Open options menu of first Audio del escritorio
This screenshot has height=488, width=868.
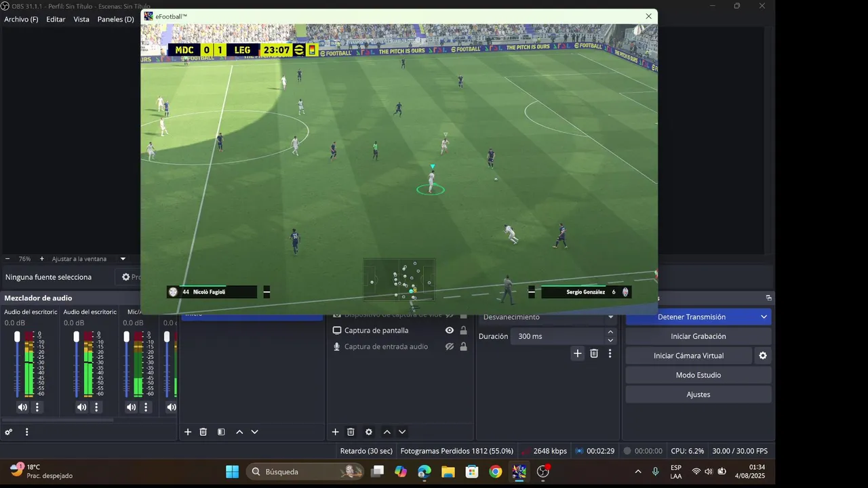tap(37, 407)
